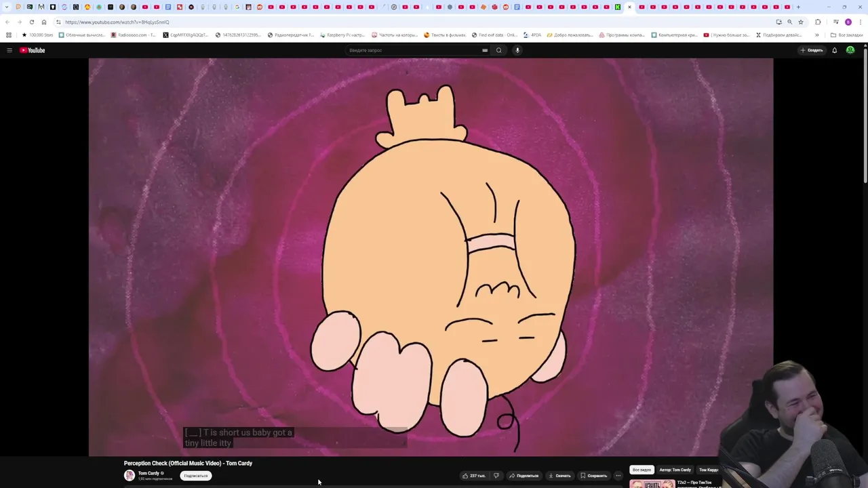
Task: Open the YouTube account avatar menu
Action: (x=850, y=50)
